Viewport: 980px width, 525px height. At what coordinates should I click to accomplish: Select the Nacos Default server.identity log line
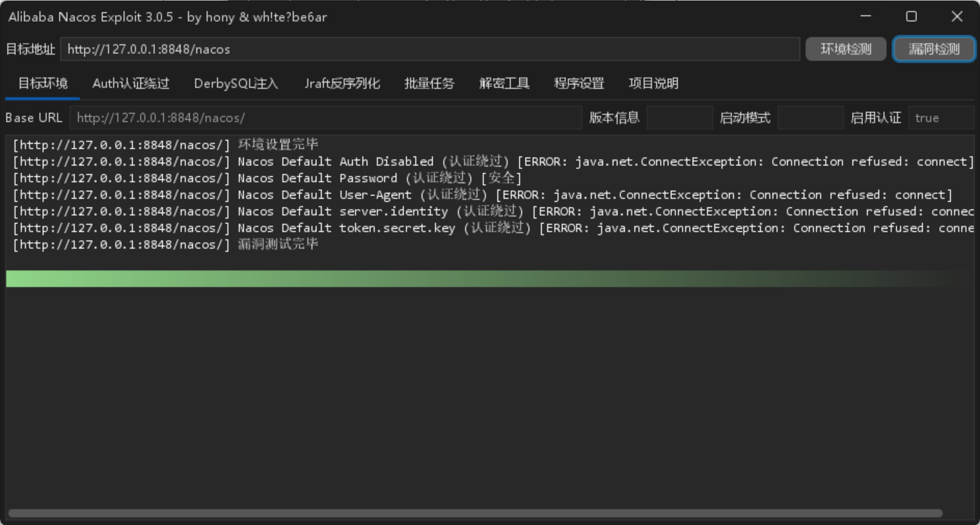click(x=493, y=211)
